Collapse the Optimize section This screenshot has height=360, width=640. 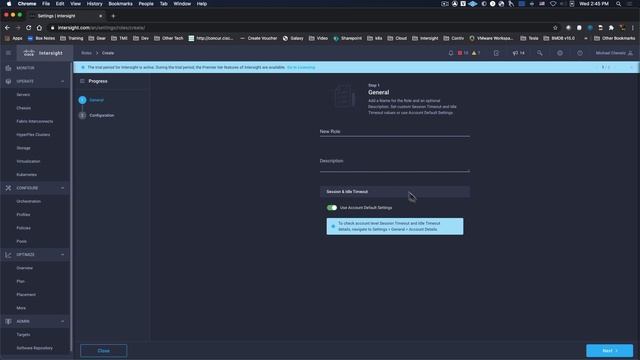tap(62, 255)
